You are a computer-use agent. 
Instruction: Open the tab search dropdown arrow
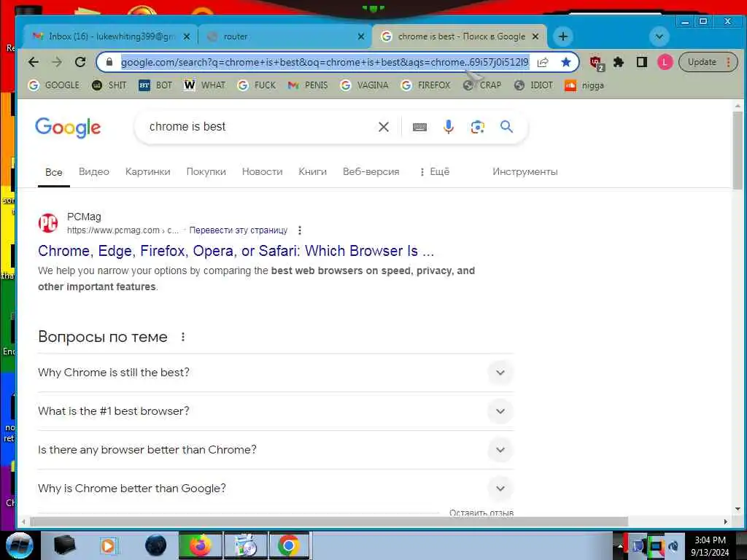[x=659, y=36]
